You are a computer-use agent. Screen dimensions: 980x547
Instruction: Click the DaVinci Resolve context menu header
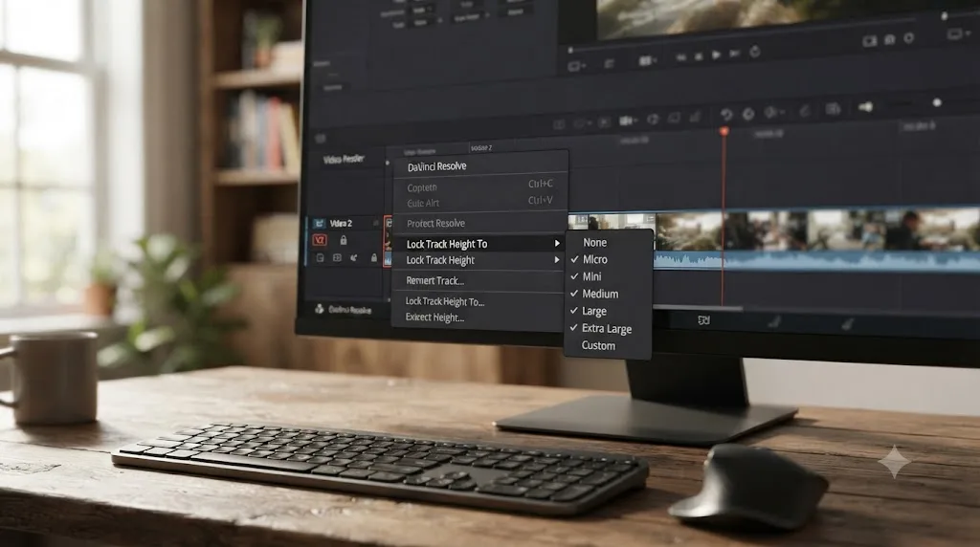pos(436,166)
